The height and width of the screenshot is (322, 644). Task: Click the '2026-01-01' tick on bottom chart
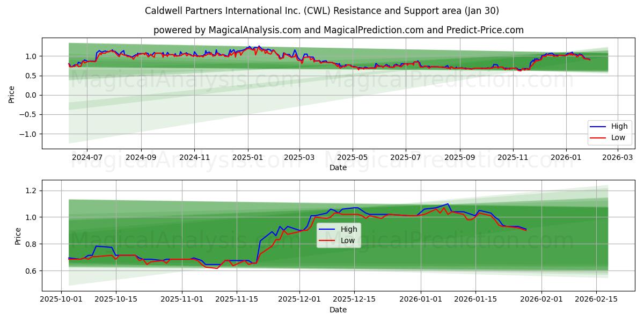click(x=420, y=299)
